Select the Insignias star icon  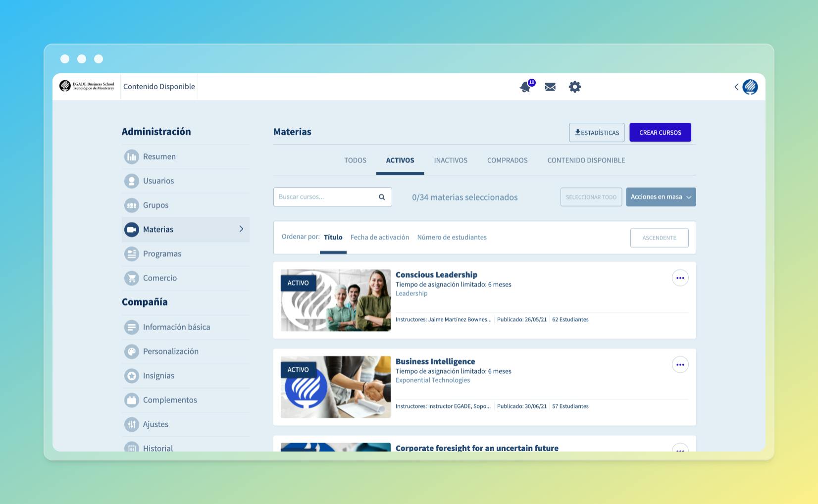click(131, 375)
